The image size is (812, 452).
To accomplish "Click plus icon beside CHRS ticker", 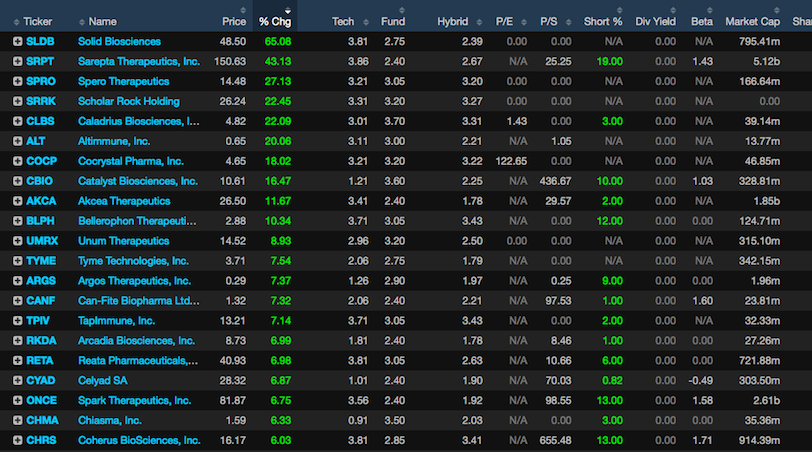I will click(17, 440).
